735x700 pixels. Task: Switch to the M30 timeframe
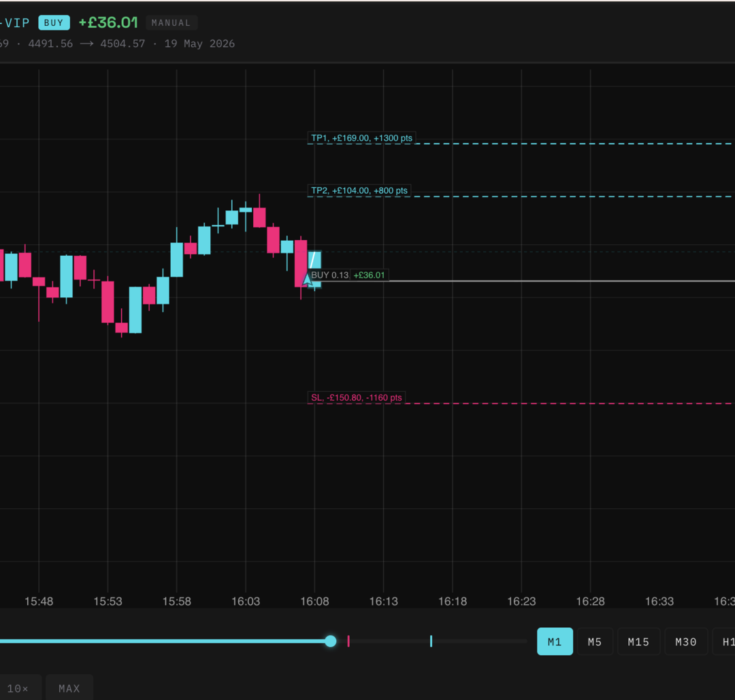click(x=686, y=641)
